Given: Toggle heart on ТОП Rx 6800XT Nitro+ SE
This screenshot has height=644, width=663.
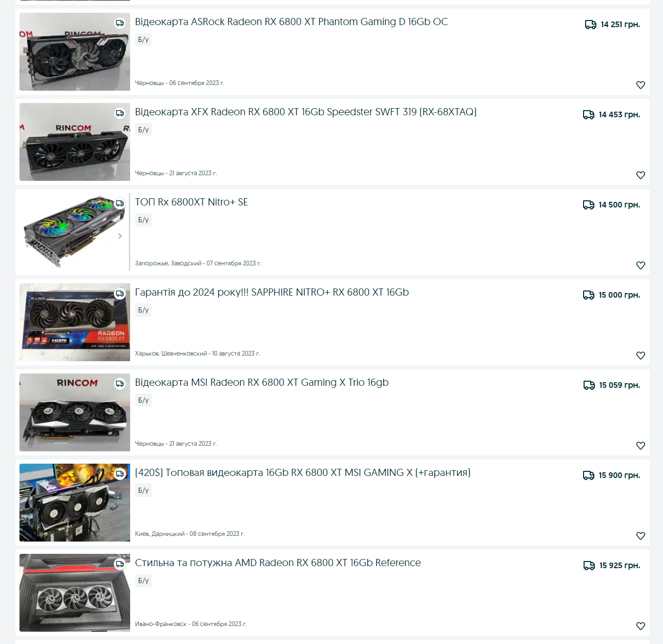Looking at the screenshot, I should point(640,265).
